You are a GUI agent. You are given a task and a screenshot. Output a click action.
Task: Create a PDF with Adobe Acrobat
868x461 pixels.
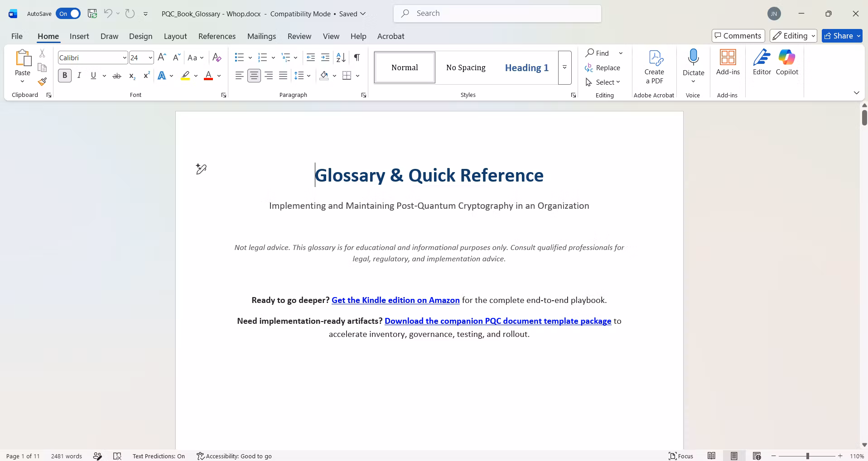click(654, 67)
